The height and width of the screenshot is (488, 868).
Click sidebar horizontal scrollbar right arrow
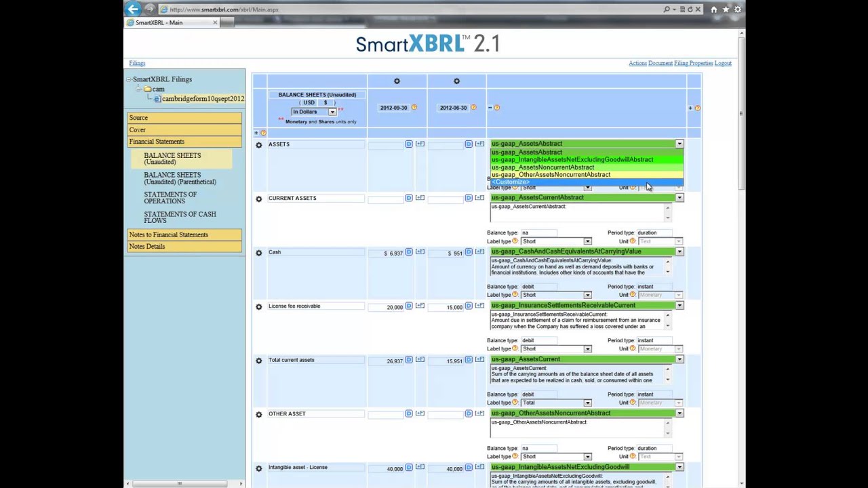click(241, 483)
